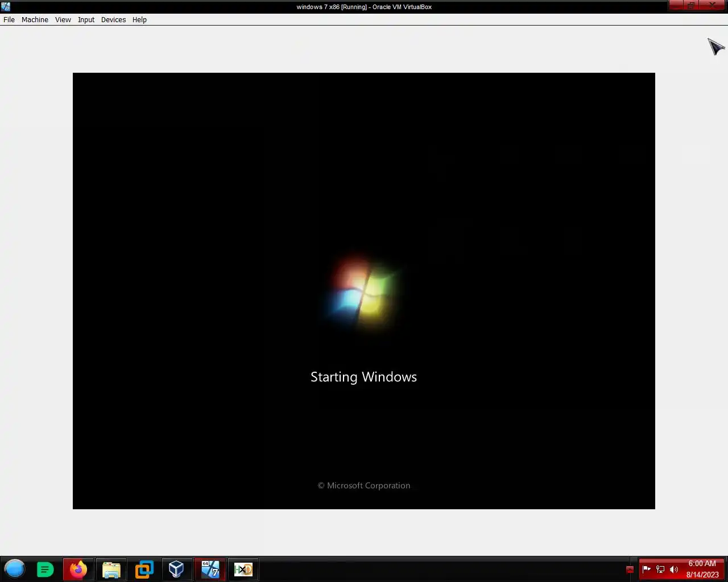728x582 pixels.
Task: Launch Firefox from the taskbar
Action: 78,569
